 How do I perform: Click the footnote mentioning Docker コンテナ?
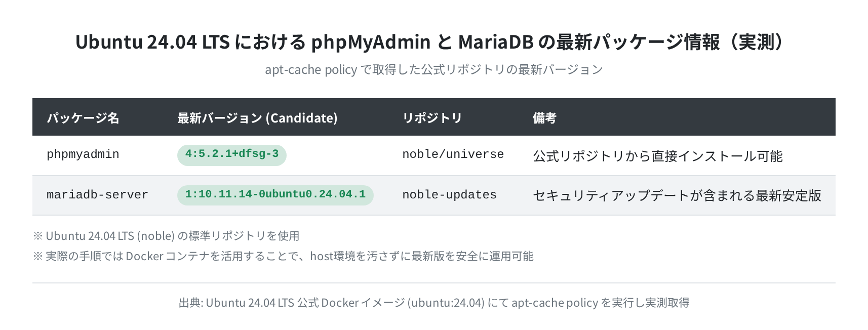(283, 256)
